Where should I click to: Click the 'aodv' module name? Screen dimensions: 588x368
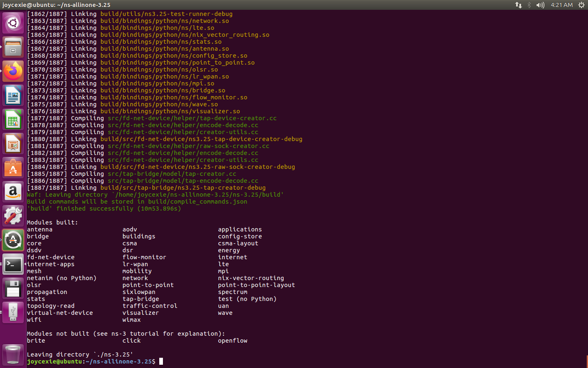130,229
